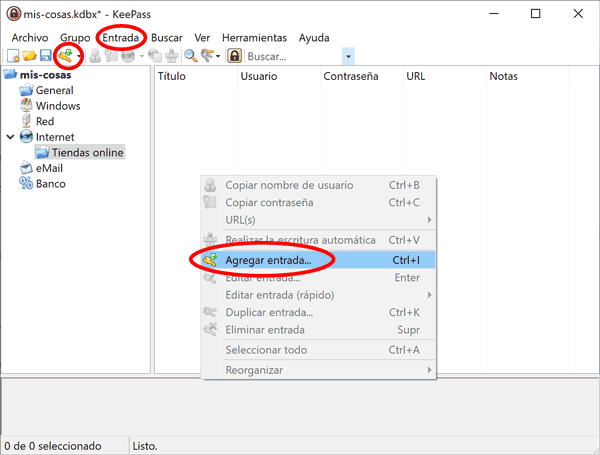Collapse the Internet group chevron
Screen dimensions: 600x455
tap(11, 137)
